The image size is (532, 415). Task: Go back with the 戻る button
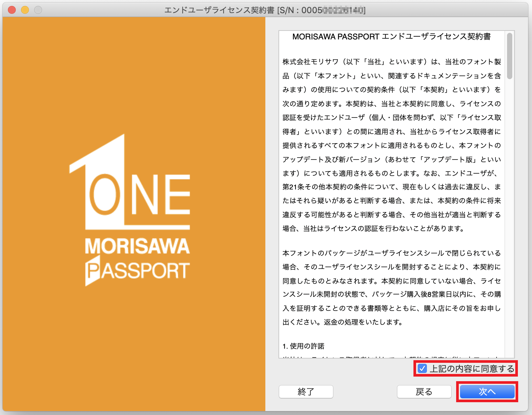(x=424, y=392)
